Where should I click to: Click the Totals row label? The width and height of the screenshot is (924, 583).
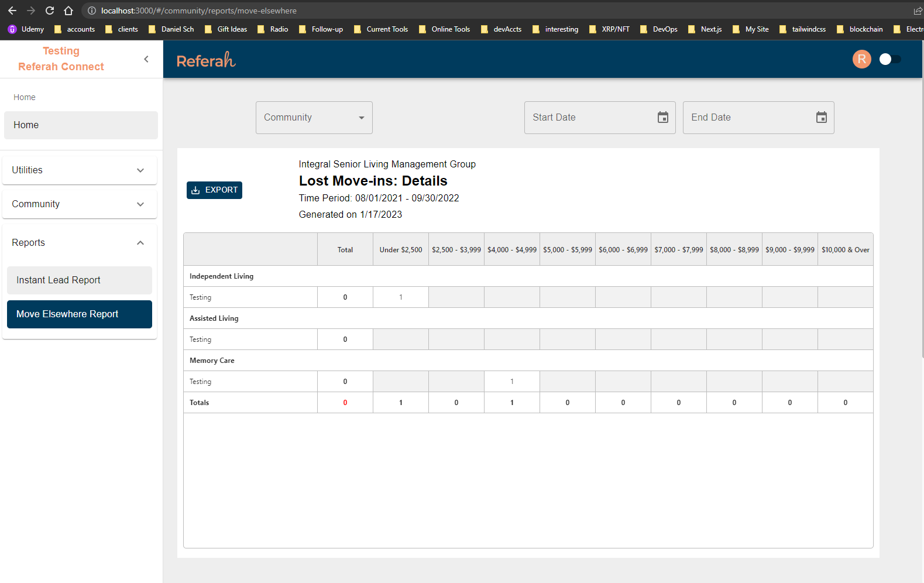[x=200, y=403]
